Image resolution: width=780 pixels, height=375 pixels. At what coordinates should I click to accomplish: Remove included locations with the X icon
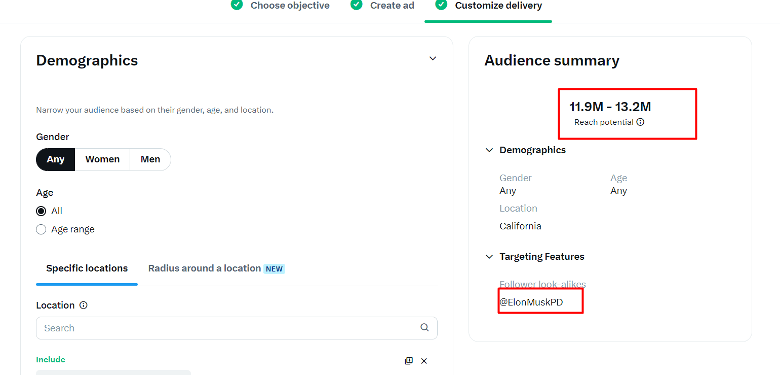pos(424,361)
